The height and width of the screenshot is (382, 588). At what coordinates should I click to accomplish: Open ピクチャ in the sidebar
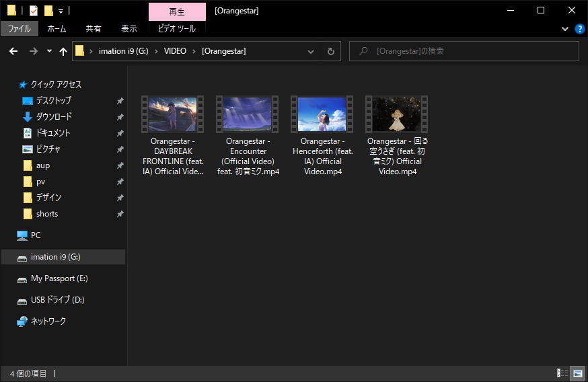pos(48,149)
